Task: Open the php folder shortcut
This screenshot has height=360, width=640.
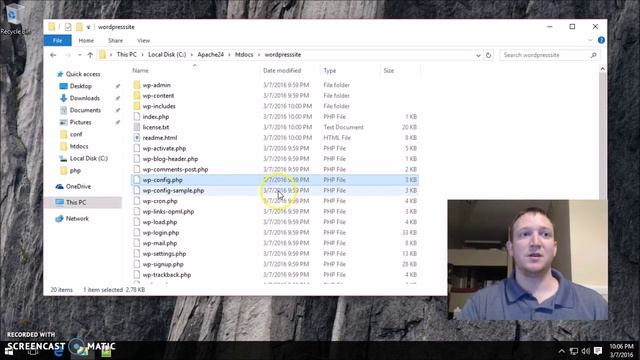Action: (x=75, y=171)
